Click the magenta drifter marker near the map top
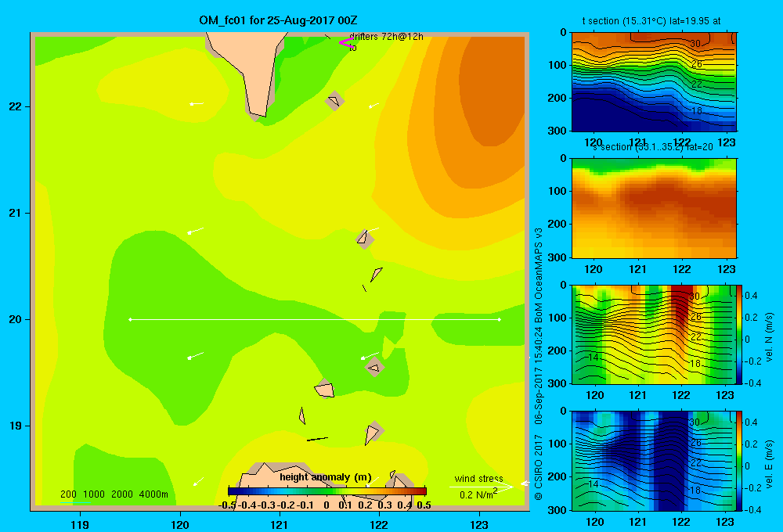This screenshot has height=532, width=783. [345, 43]
